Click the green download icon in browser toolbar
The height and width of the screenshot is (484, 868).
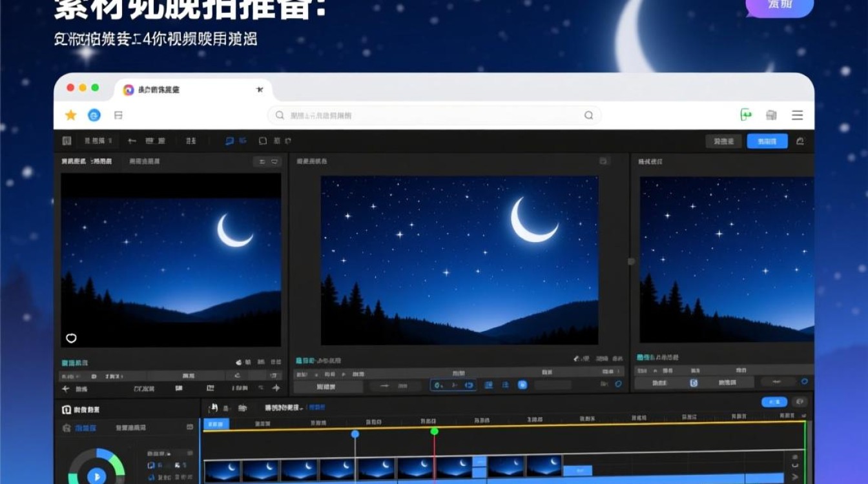[746, 115]
